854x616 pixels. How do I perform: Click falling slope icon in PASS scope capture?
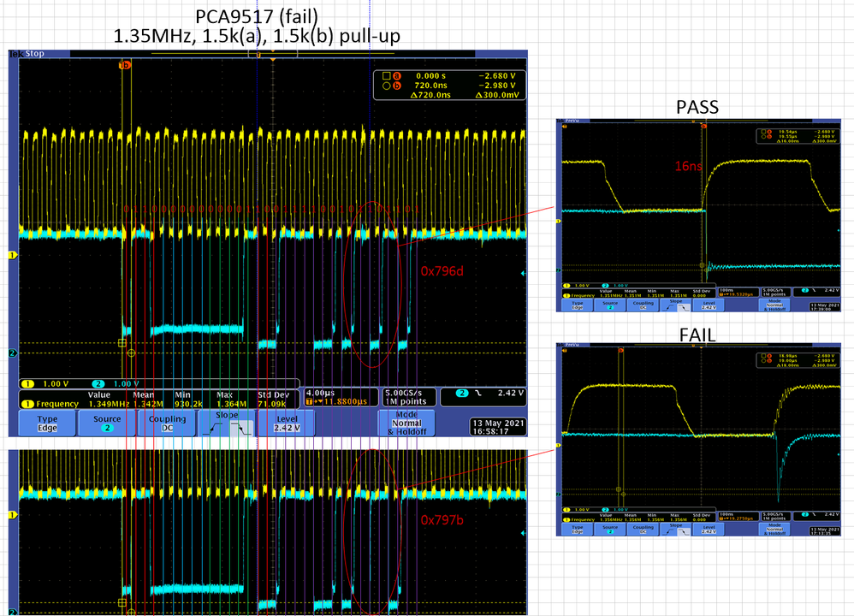coord(684,307)
